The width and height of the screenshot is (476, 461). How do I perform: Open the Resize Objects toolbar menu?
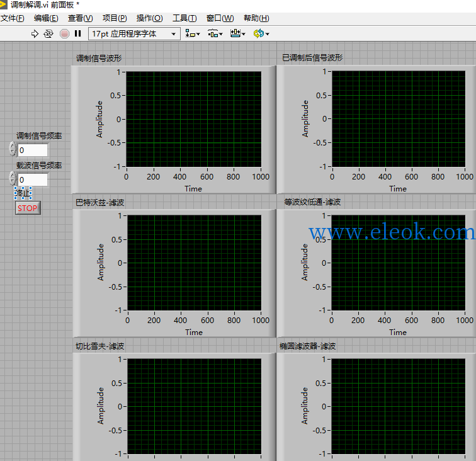coord(238,34)
